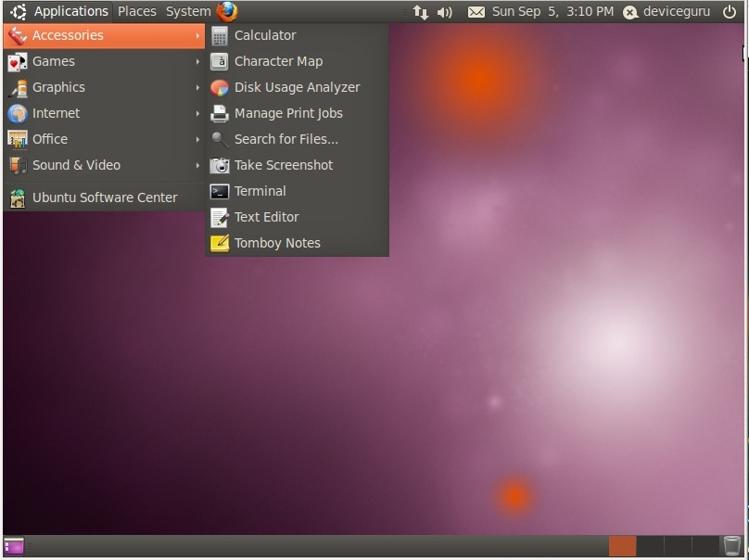This screenshot has width=749, height=560.
Task: Select Graphics menu entry
Action: (x=104, y=87)
